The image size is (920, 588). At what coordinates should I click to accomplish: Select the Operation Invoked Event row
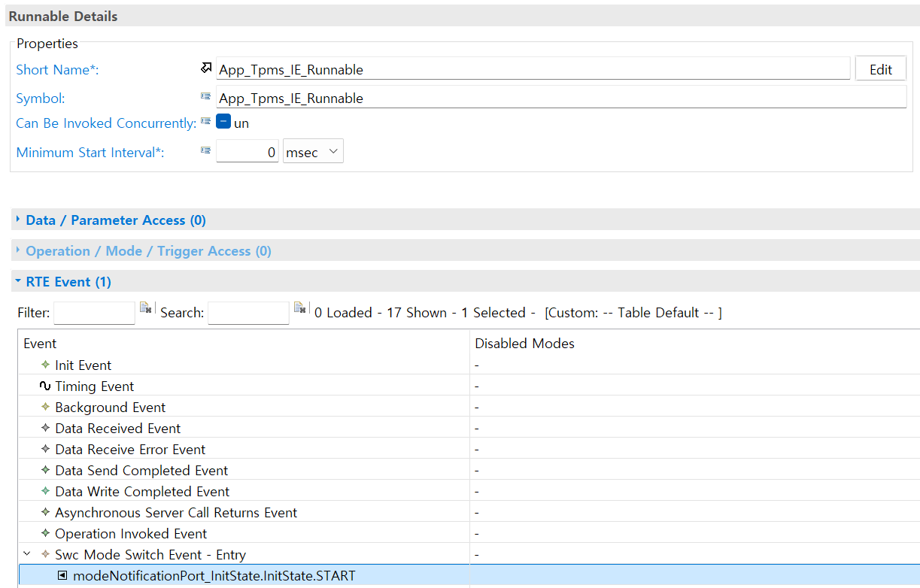point(131,534)
